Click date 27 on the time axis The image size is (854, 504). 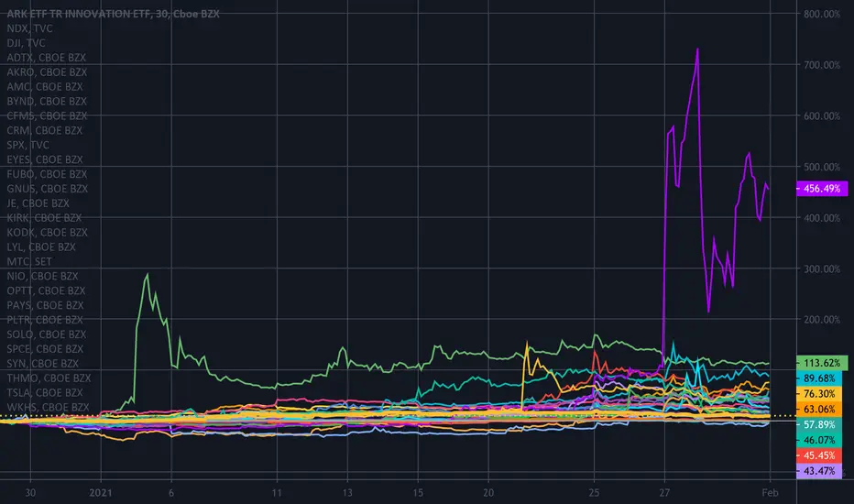(664, 493)
